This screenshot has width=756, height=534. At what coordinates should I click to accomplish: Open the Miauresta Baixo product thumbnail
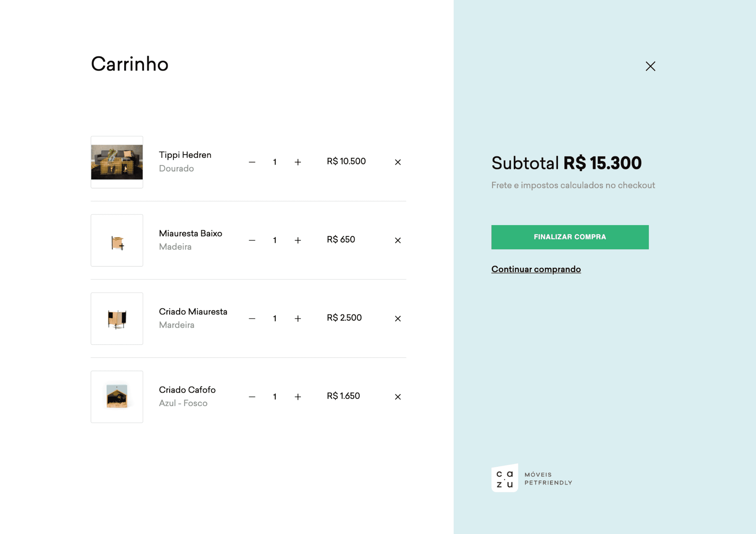pyautogui.click(x=117, y=240)
